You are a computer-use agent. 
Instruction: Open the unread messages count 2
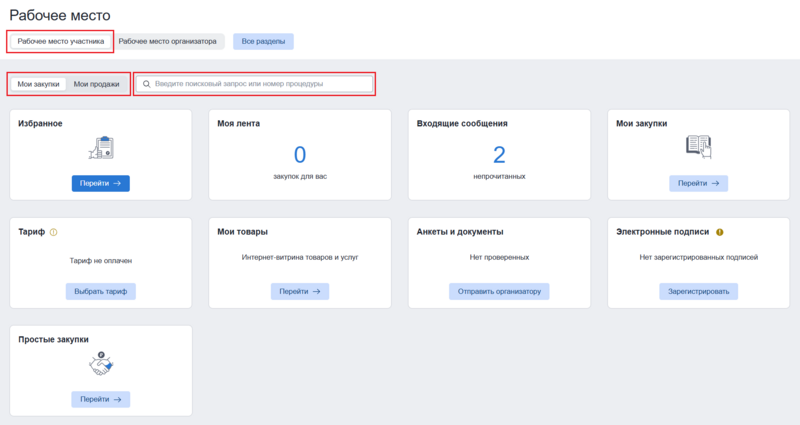(x=499, y=154)
